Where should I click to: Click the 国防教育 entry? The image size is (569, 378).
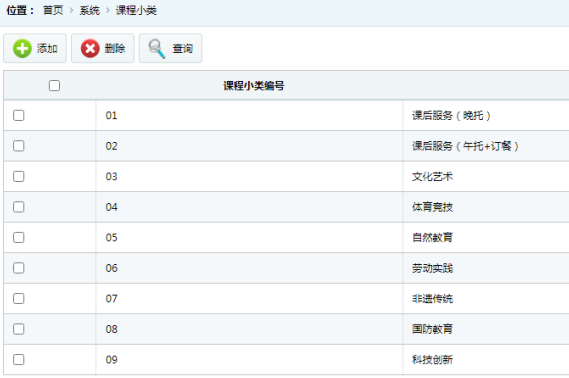432,329
